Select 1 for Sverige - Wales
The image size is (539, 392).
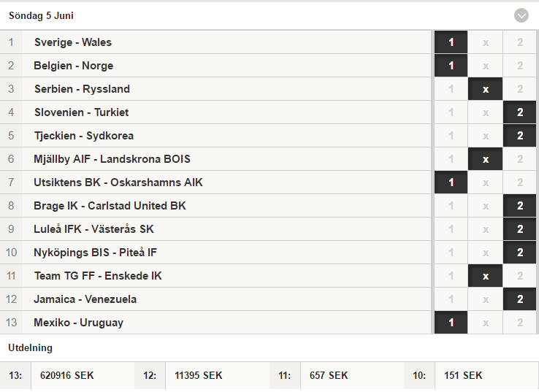tap(451, 42)
